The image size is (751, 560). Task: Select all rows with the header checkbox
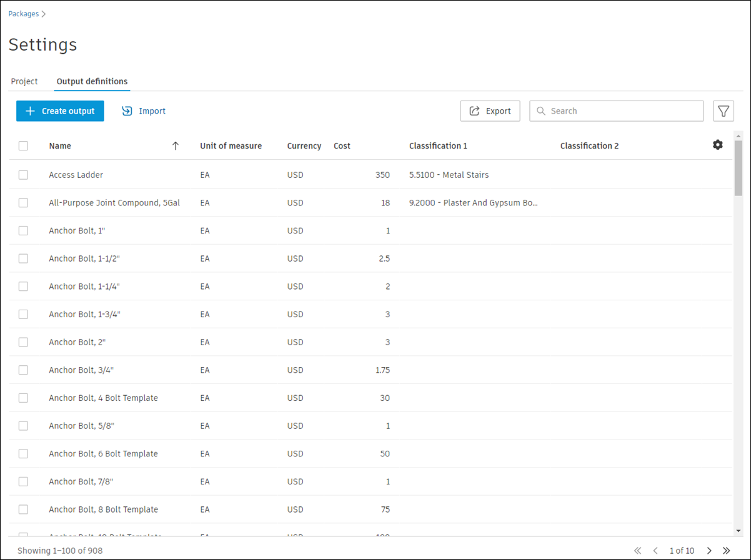coord(23,146)
